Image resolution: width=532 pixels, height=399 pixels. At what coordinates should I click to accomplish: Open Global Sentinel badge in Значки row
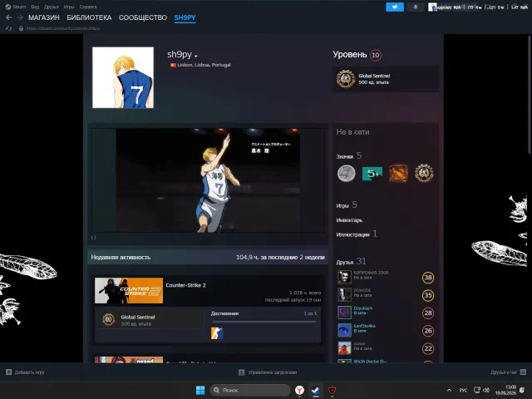click(424, 173)
